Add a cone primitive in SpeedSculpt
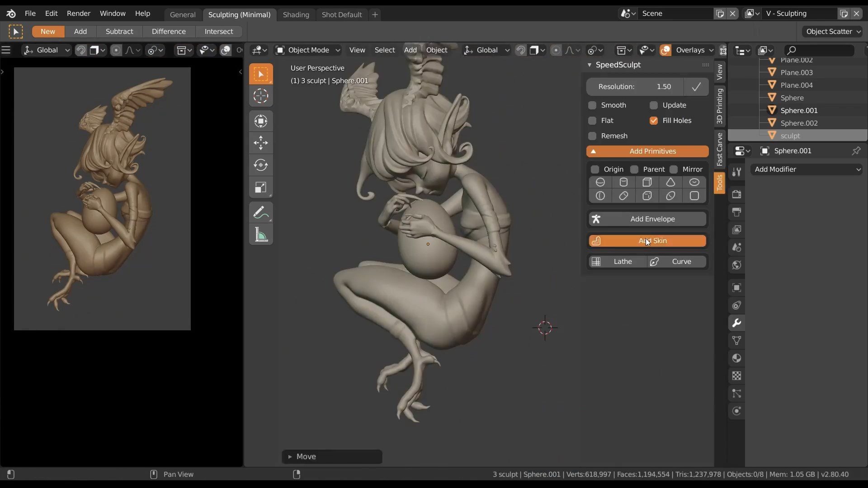The image size is (868, 488). click(670, 182)
